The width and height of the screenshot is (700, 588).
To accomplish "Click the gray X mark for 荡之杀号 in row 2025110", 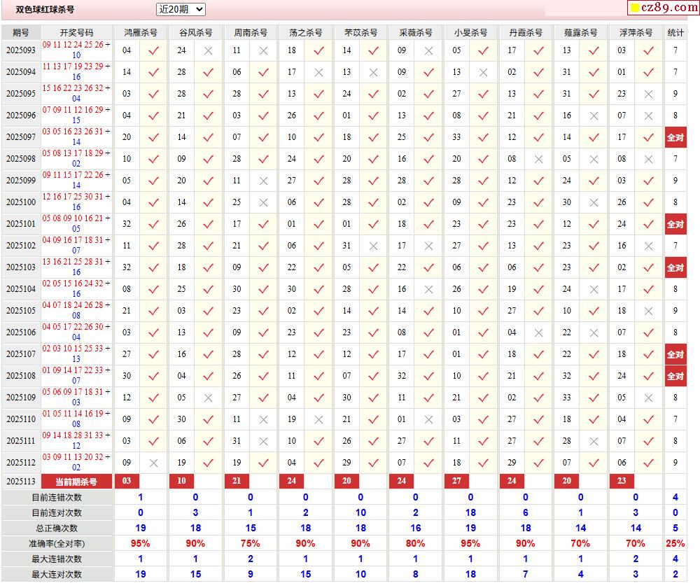I will [318, 420].
